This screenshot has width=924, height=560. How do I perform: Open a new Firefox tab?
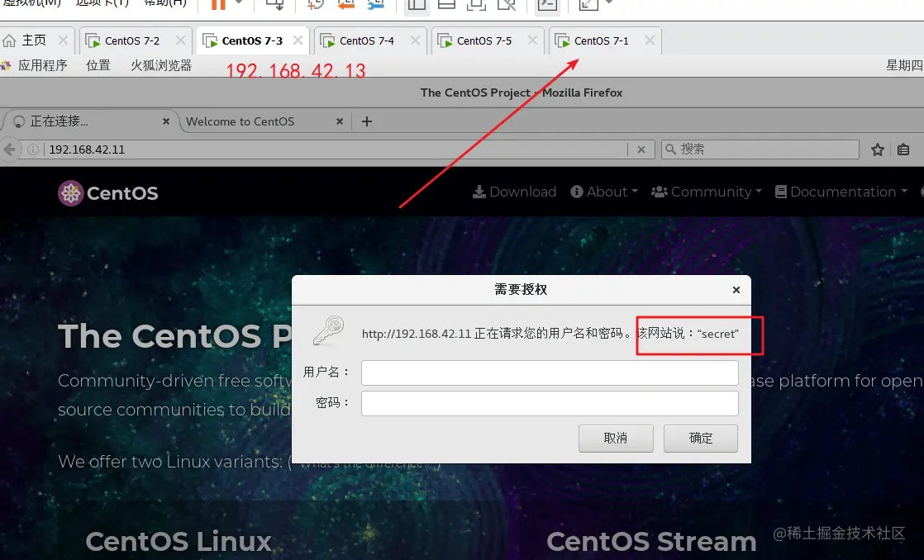366,121
